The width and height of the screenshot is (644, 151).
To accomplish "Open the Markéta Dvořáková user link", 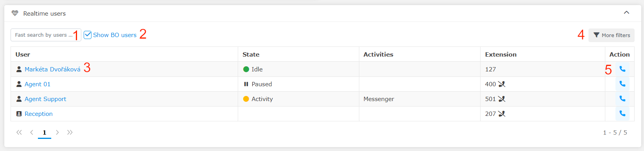I will (x=52, y=69).
